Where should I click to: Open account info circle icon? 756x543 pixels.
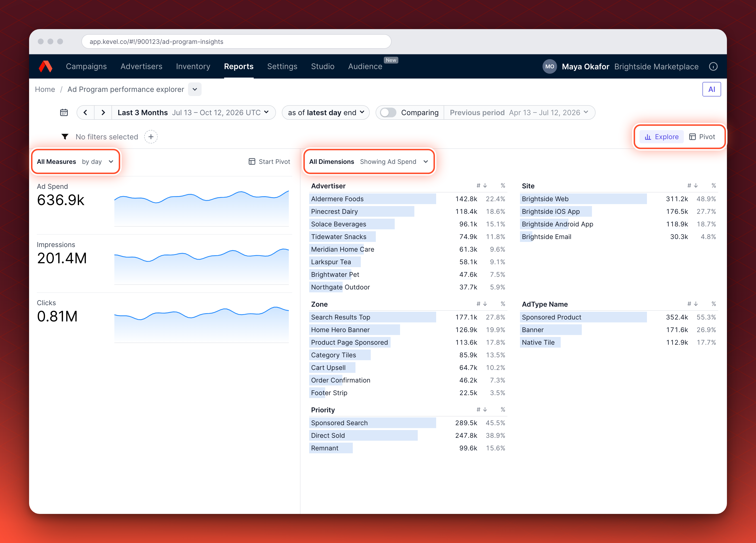tap(713, 66)
